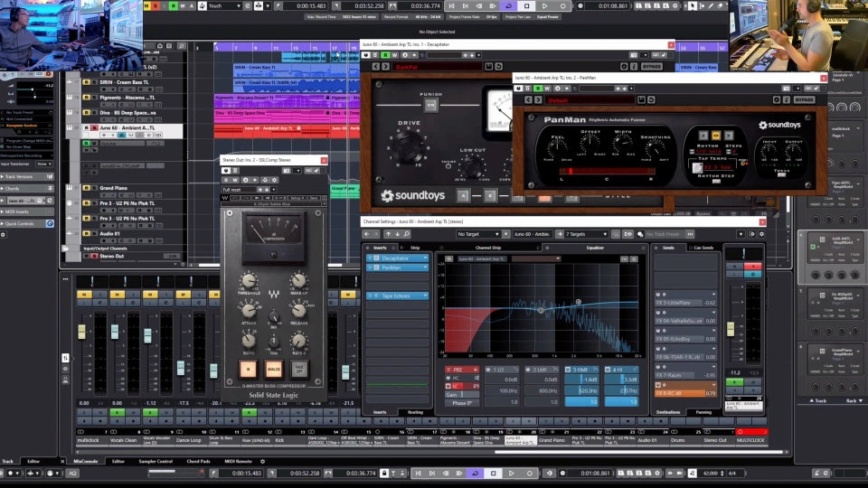Toggle EQ band 3 HMF off
Screen dimensions: 868x488
pyautogui.click(x=568, y=370)
